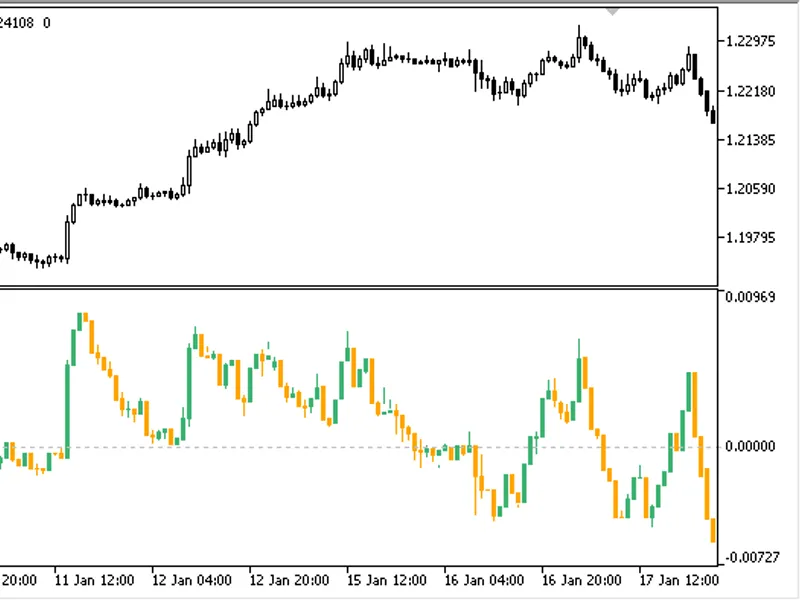The image size is (800, 600).
Task: Click the tallest green indicator bar near 11 Jan
Action: click(x=67, y=409)
